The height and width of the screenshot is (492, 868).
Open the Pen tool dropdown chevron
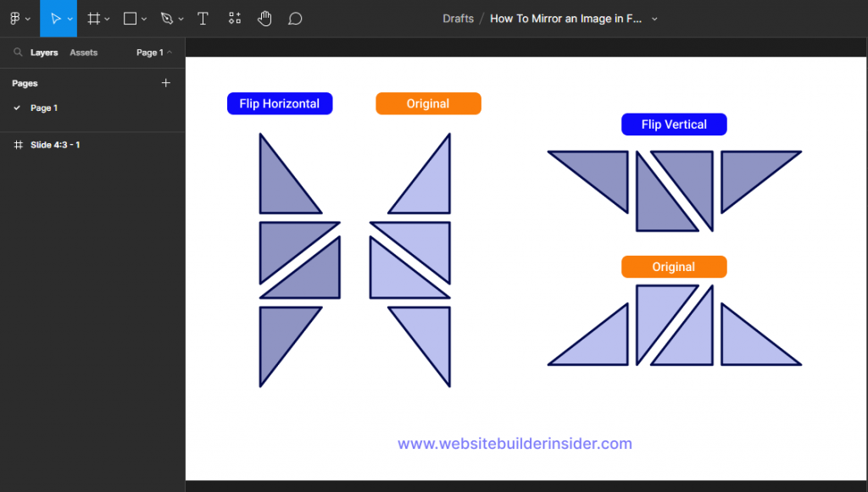tap(181, 19)
